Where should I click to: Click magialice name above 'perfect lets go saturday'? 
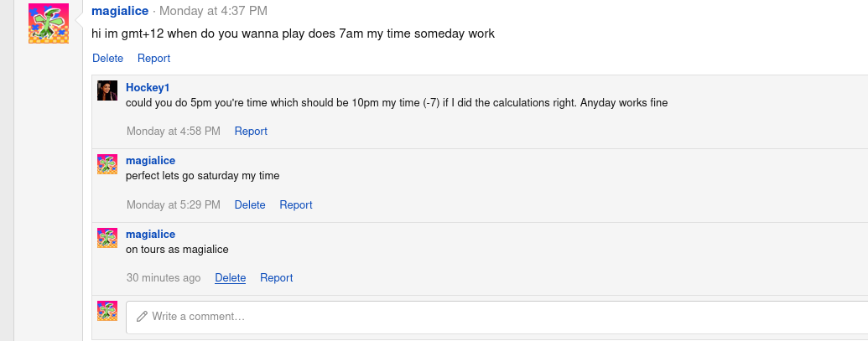(151, 160)
